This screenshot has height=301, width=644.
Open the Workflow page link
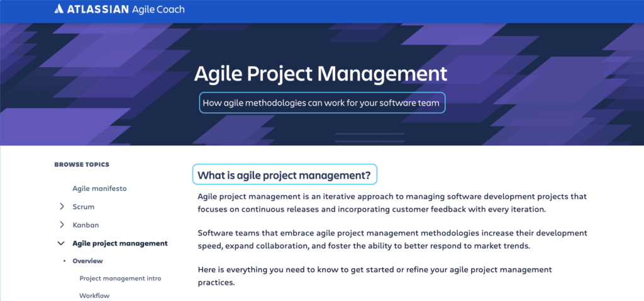tap(95, 295)
